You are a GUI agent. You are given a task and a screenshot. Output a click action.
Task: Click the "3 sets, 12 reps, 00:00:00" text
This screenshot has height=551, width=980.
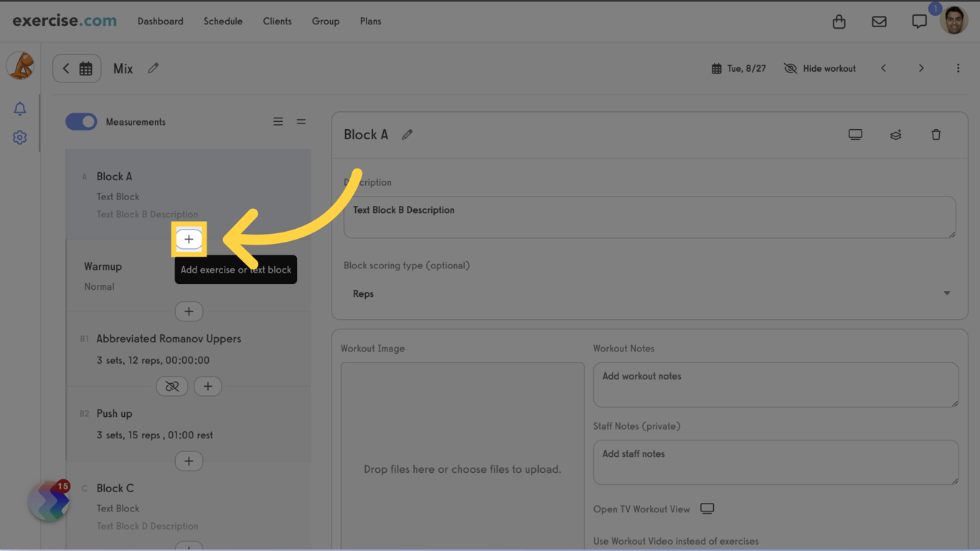click(x=153, y=360)
